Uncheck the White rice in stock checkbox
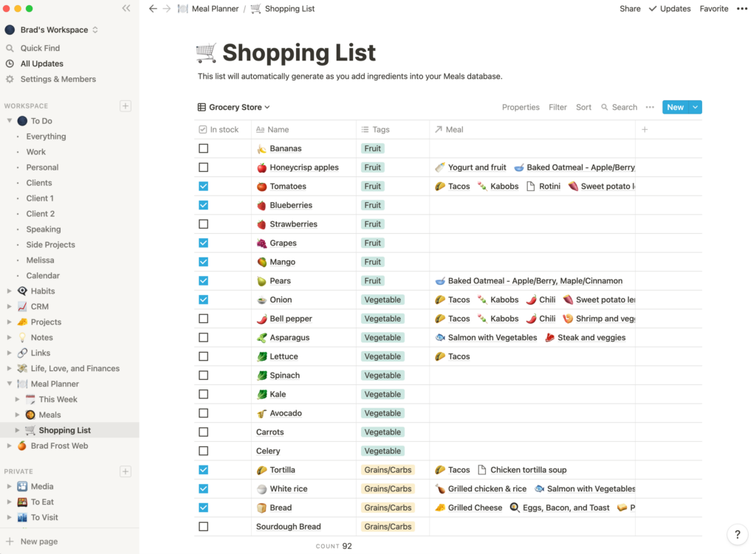This screenshot has height=554, width=756. [204, 488]
